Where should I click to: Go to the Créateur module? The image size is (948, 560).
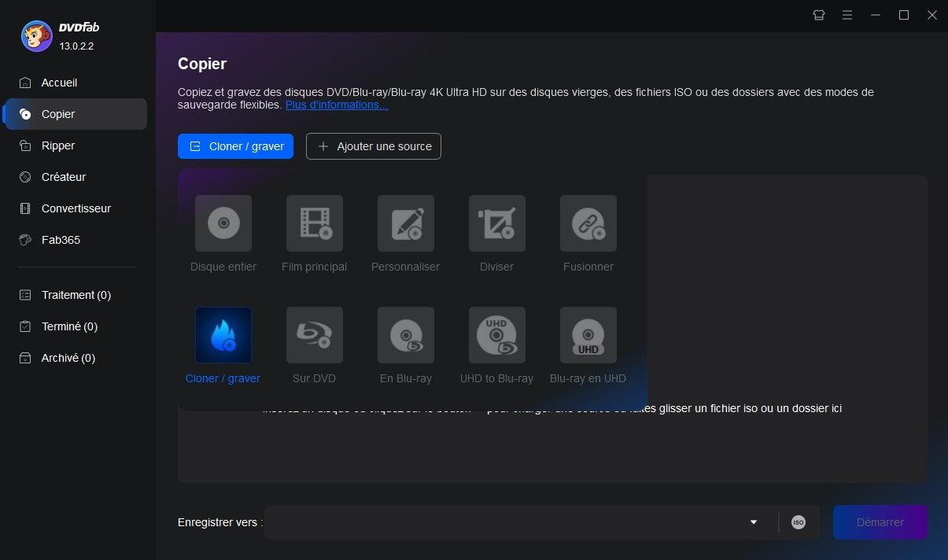76,177
